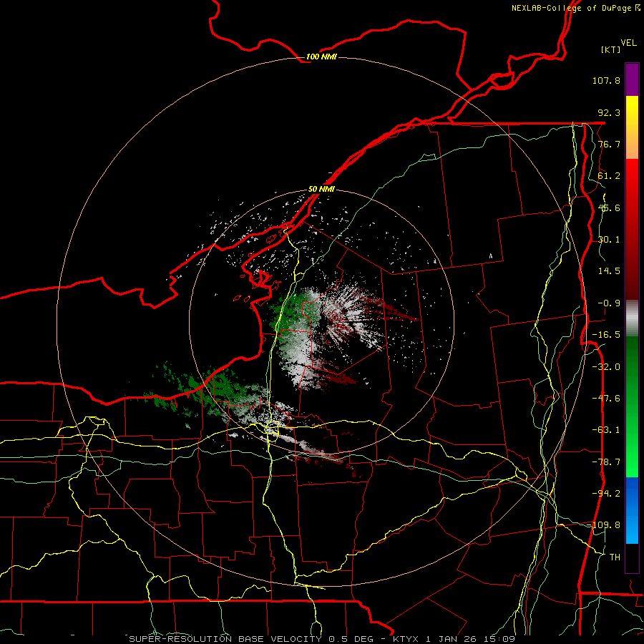The height and width of the screenshot is (644, 644).
Task: Click the VEL legend title
Action: coord(629,43)
